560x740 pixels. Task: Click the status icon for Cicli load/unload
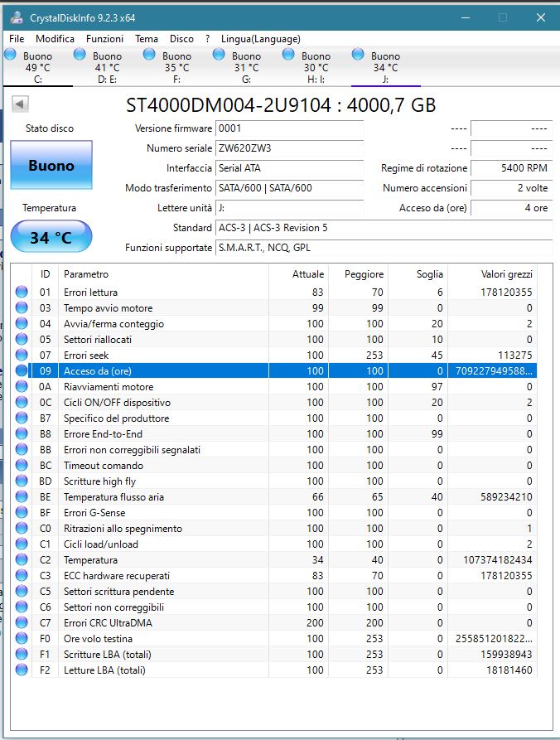coord(22,544)
